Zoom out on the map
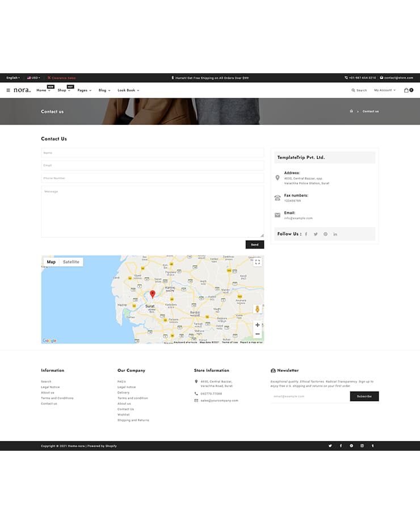 click(257, 334)
